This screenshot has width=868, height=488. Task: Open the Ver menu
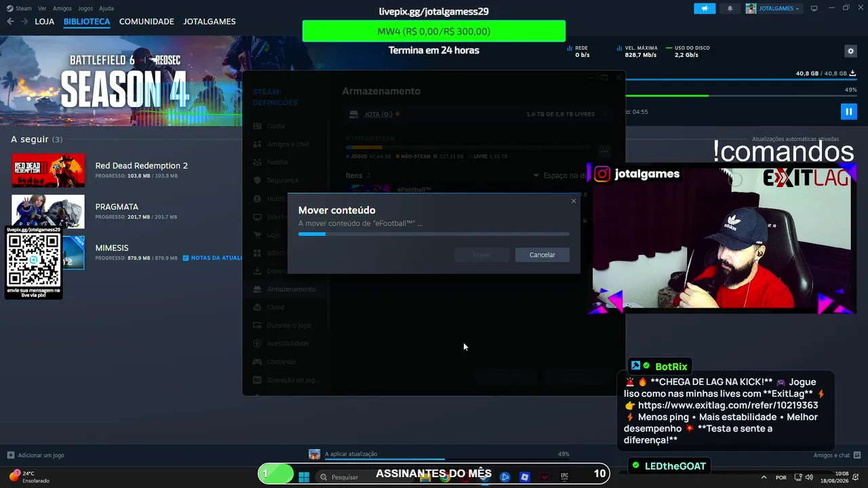tap(42, 8)
